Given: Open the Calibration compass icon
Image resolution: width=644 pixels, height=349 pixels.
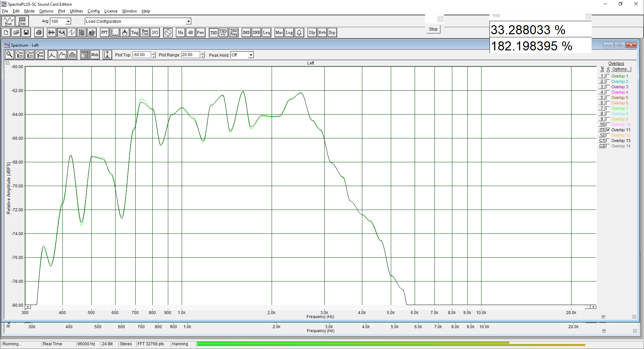Looking at the screenshot, I should click(x=125, y=33).
